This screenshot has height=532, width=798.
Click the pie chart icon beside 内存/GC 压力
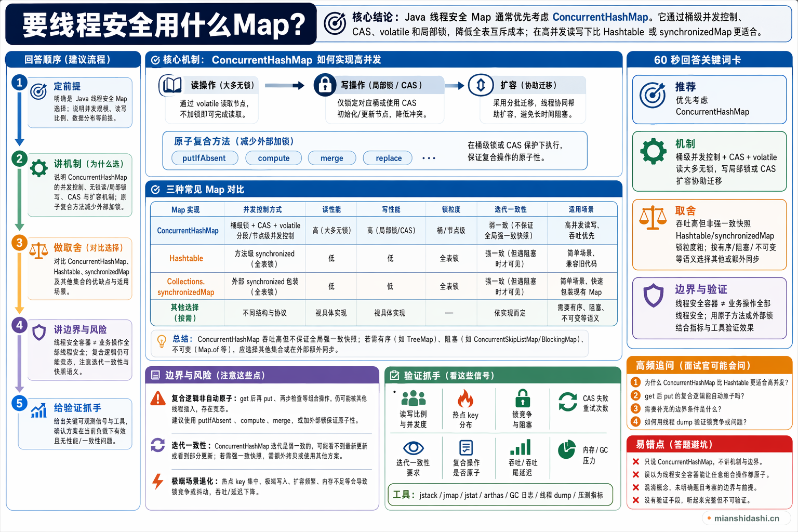click(x=567, y=449)
